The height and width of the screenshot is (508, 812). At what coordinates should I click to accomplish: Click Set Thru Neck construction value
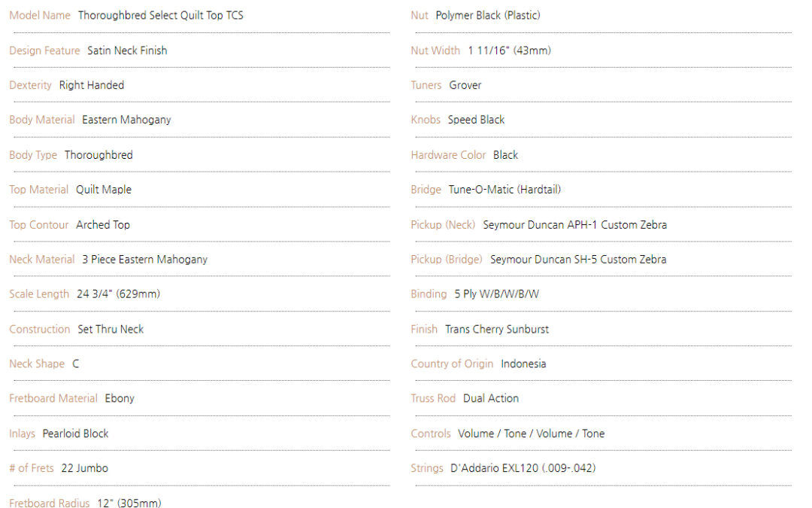(x=111, y=329)
